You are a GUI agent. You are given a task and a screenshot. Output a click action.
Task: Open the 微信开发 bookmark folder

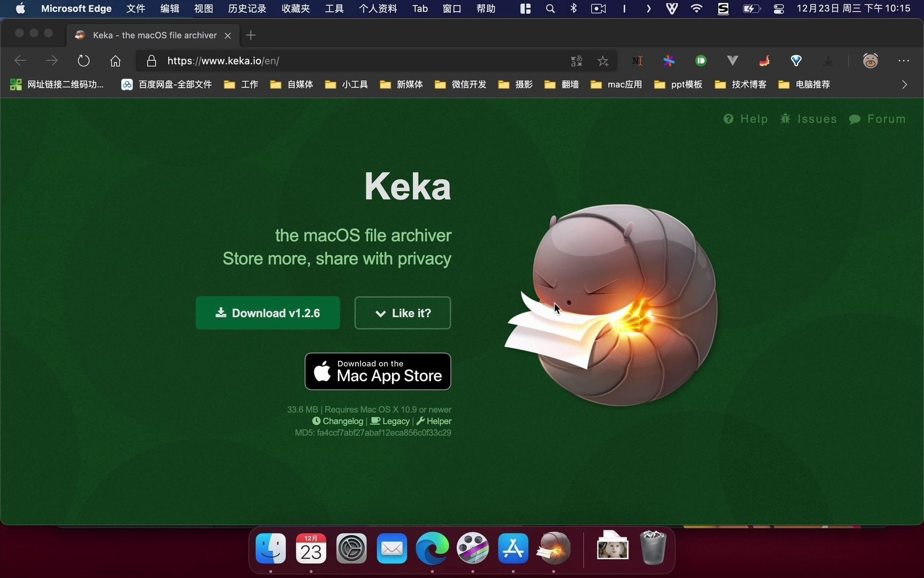[x=460, y=85]
